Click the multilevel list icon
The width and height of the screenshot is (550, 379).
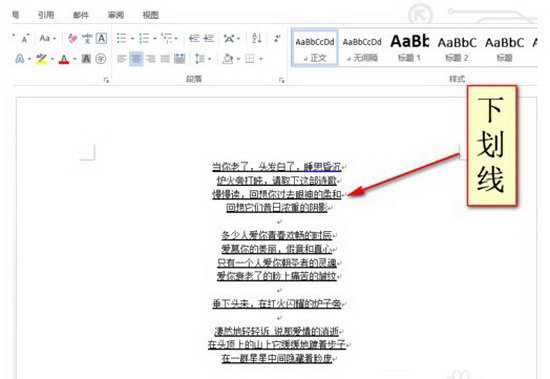(167, 38)
